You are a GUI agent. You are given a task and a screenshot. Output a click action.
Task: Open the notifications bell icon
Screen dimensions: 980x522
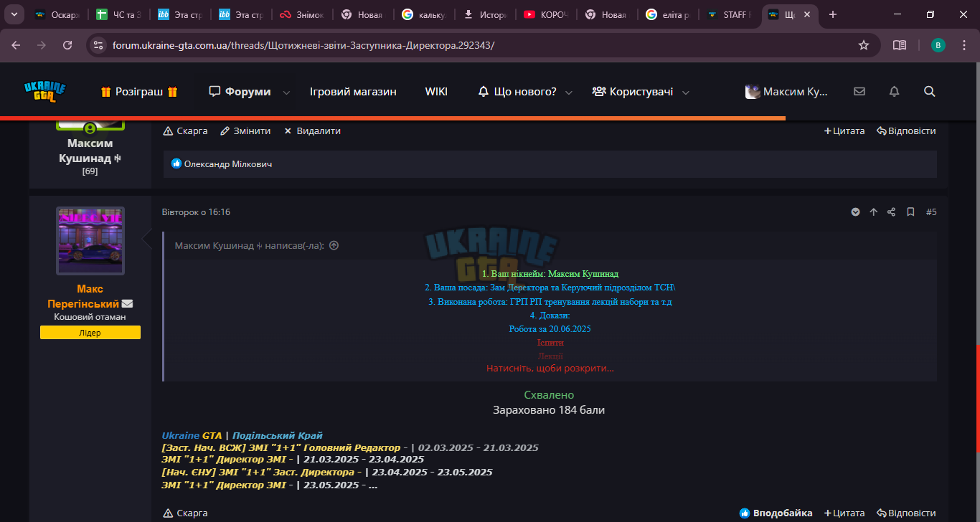(894, 92)
